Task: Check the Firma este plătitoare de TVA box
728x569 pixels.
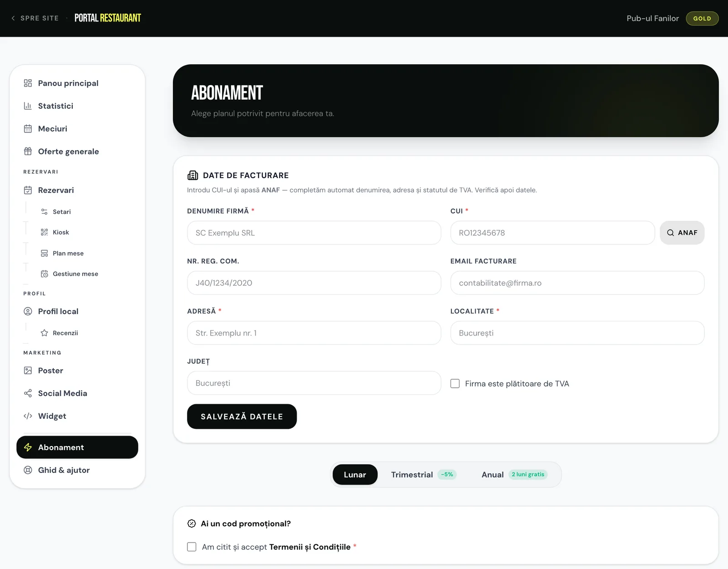Action: (x=455, y=384)
